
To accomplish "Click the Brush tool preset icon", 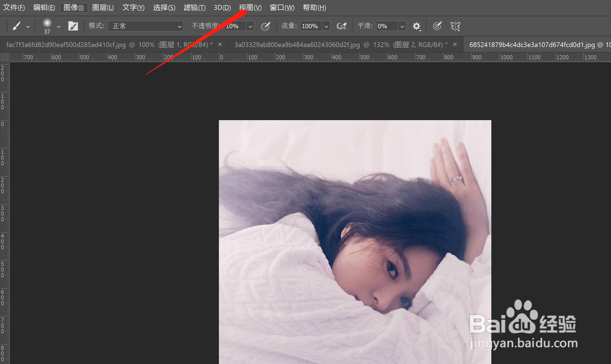I will point(17,26).
